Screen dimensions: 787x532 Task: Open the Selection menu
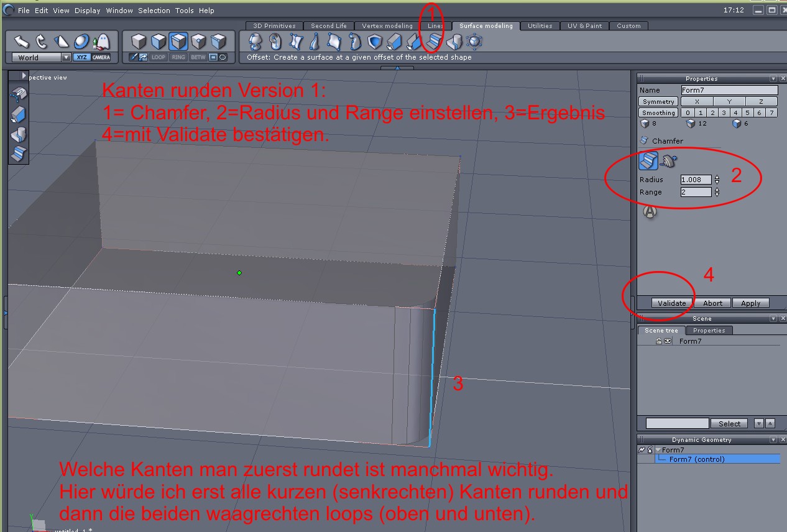(x=154, y=11)
